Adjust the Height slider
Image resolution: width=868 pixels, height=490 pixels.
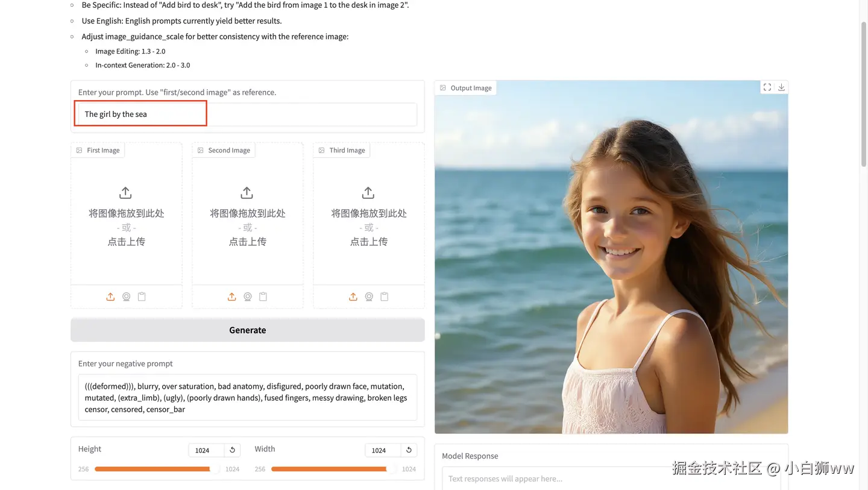click(x=157, y=469)
